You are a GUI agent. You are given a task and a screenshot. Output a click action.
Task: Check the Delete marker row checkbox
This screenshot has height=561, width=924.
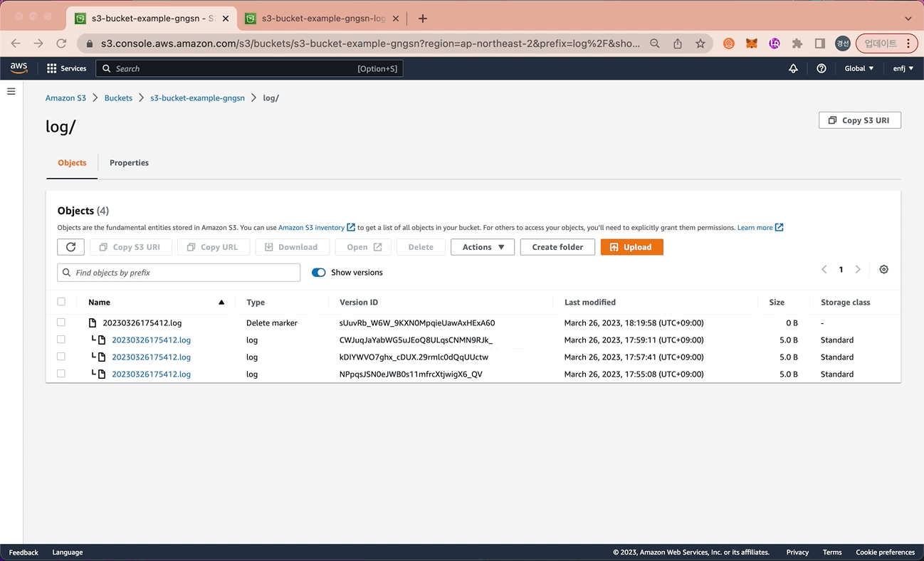pos(61,323)
